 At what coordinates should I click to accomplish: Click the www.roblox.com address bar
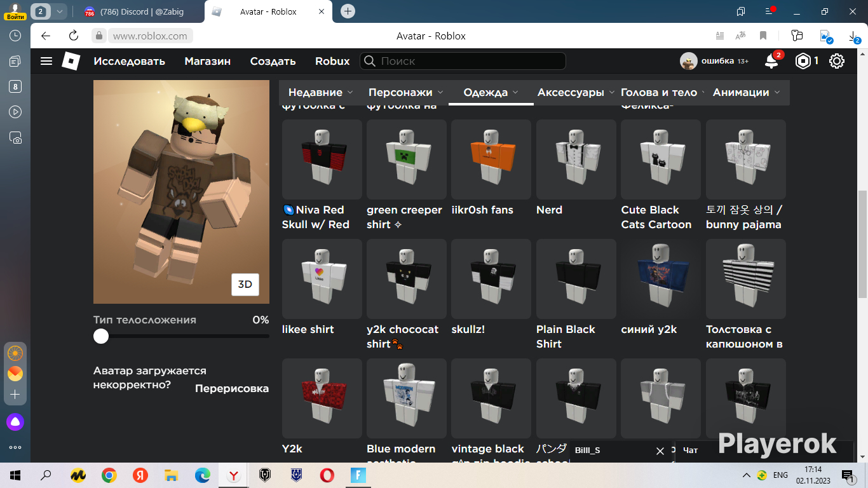(150, 36)
